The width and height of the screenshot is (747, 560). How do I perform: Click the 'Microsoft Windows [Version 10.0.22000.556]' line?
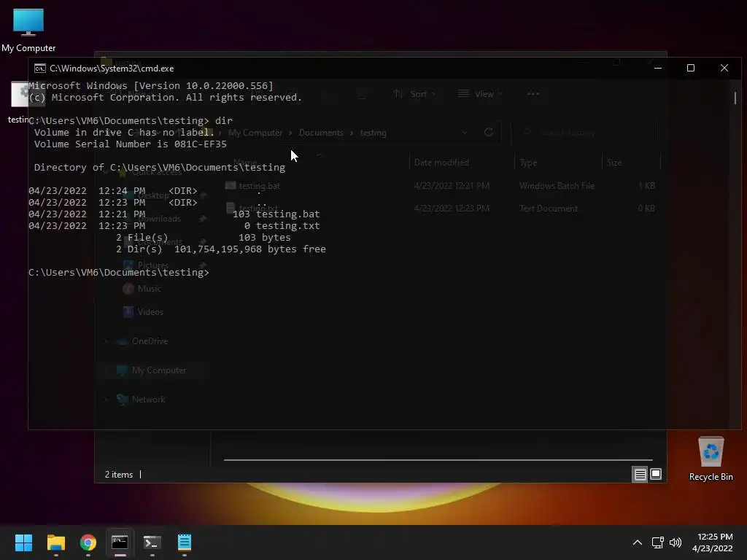(151, 86)
